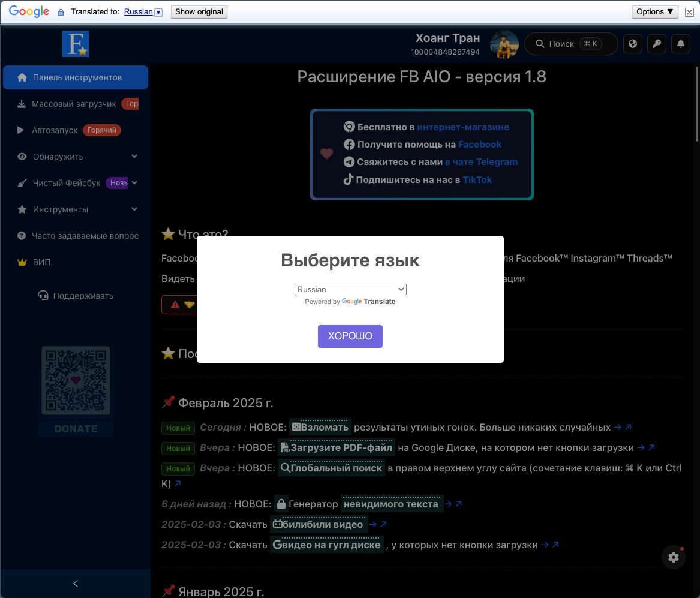Click the невидимого текста feature tag

click(391, 504)
